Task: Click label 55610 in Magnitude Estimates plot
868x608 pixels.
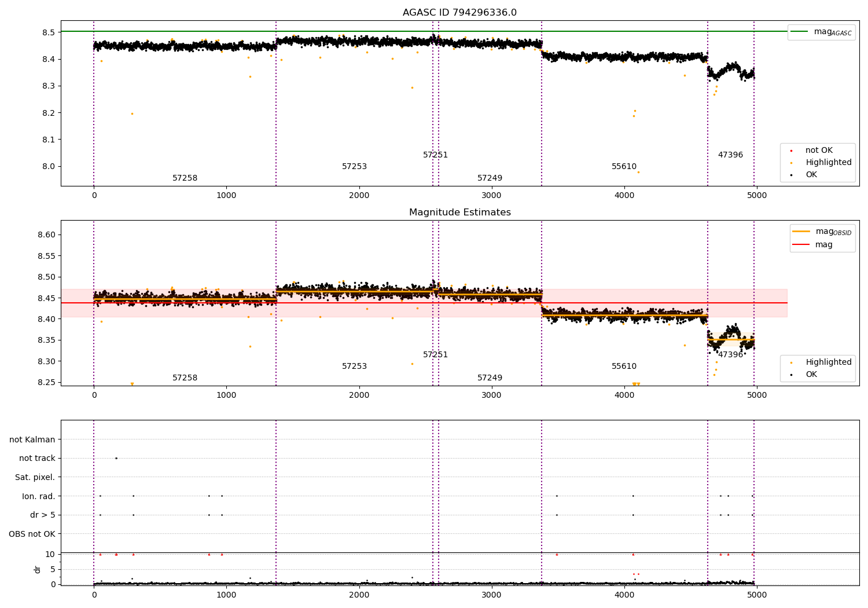Action: (624, 367)
